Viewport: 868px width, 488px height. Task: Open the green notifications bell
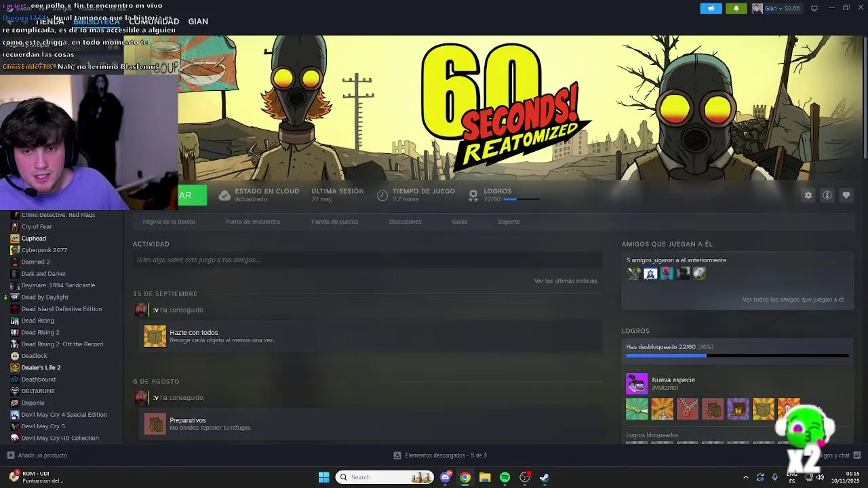(x=736, y=9)
